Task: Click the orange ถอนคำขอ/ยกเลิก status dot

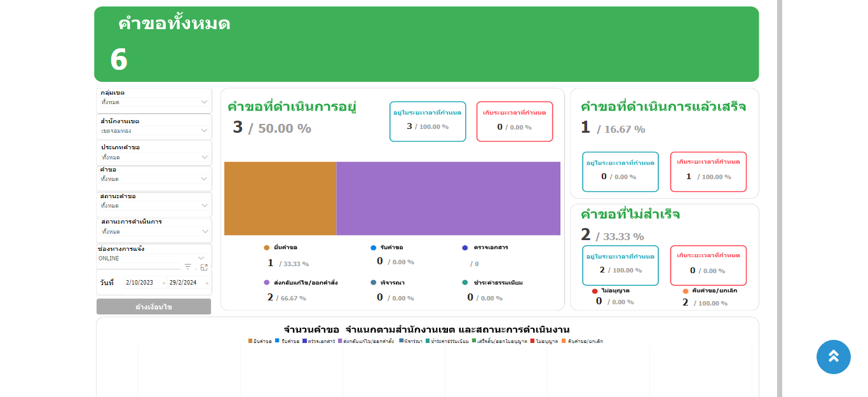Action: point(686,291)
